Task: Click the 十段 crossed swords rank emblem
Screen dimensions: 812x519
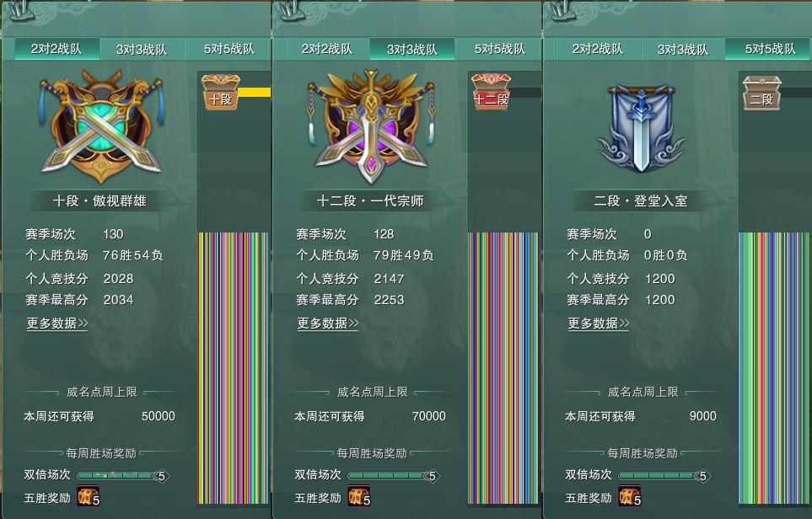Action: coord(101,126)
